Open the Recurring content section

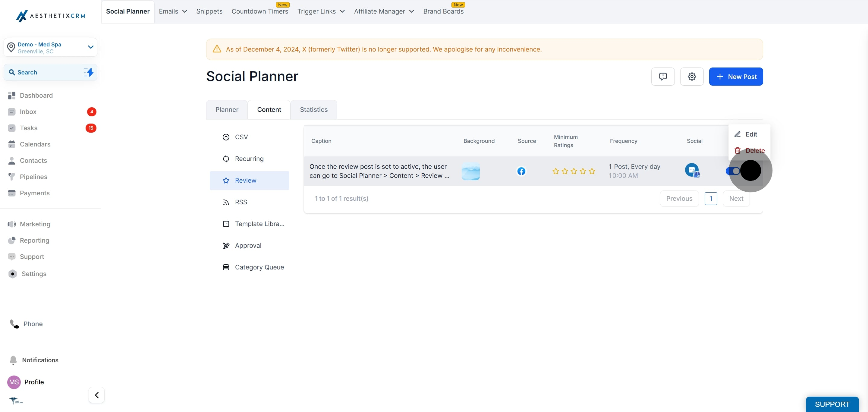point(249,159)
